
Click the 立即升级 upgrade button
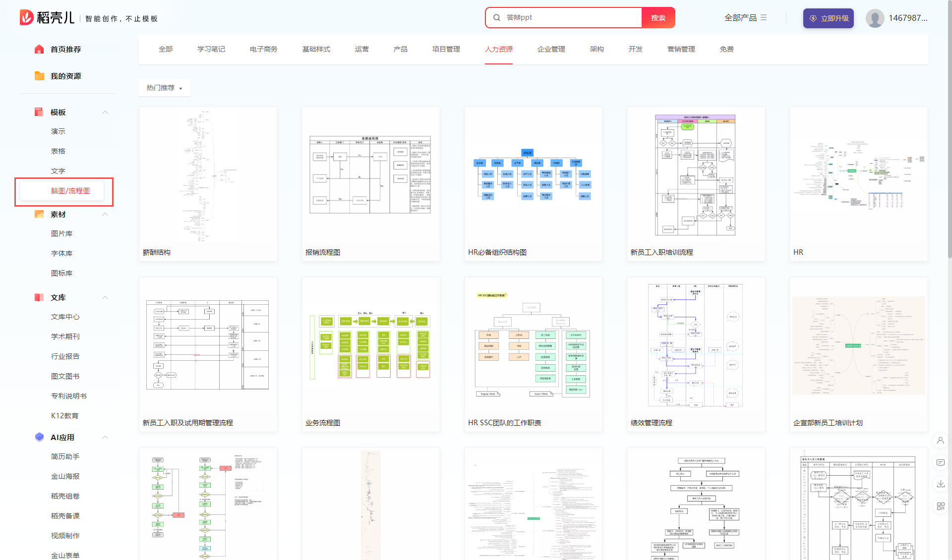[x=828, y=18]
